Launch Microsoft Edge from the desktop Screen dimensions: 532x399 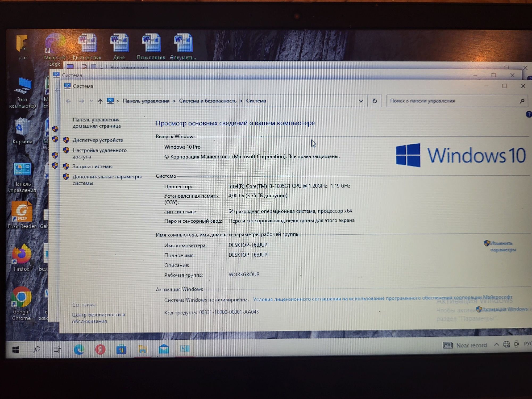(x=55, y=50)
